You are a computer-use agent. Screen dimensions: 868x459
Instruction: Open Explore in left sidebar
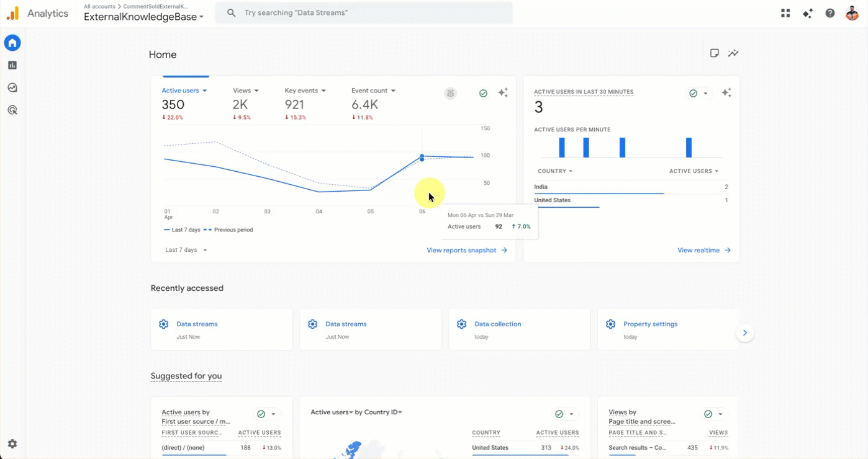(x=12, y=88)
